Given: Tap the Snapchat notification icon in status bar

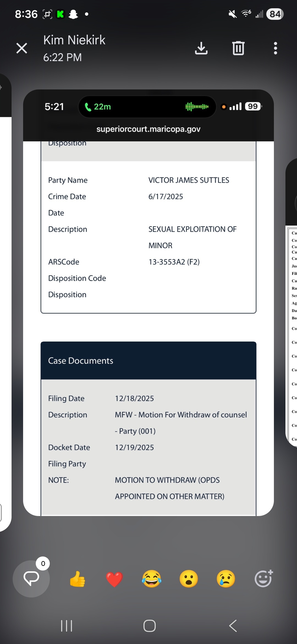Looking at the screenshot, I should click(73, 14).
